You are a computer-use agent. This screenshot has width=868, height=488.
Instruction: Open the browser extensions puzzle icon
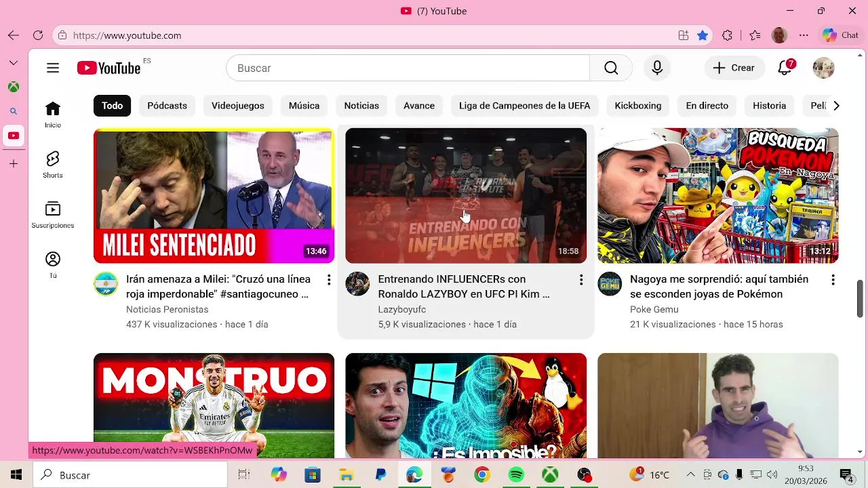pos(728,35)
